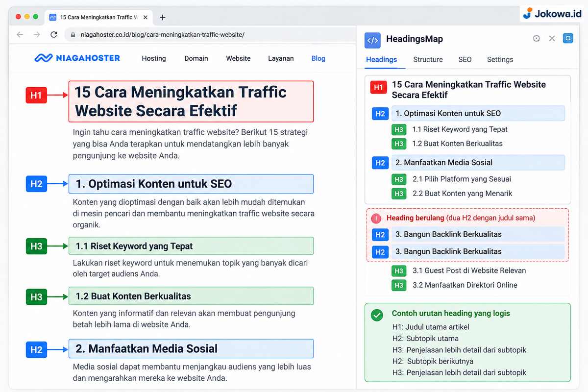Click the blue refresh button in HeadingsMap header
Screen dimensions: 588x392
568,38
